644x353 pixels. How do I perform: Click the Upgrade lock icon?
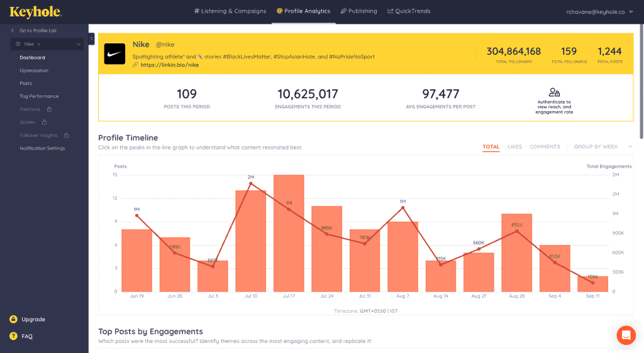(14, 319)
